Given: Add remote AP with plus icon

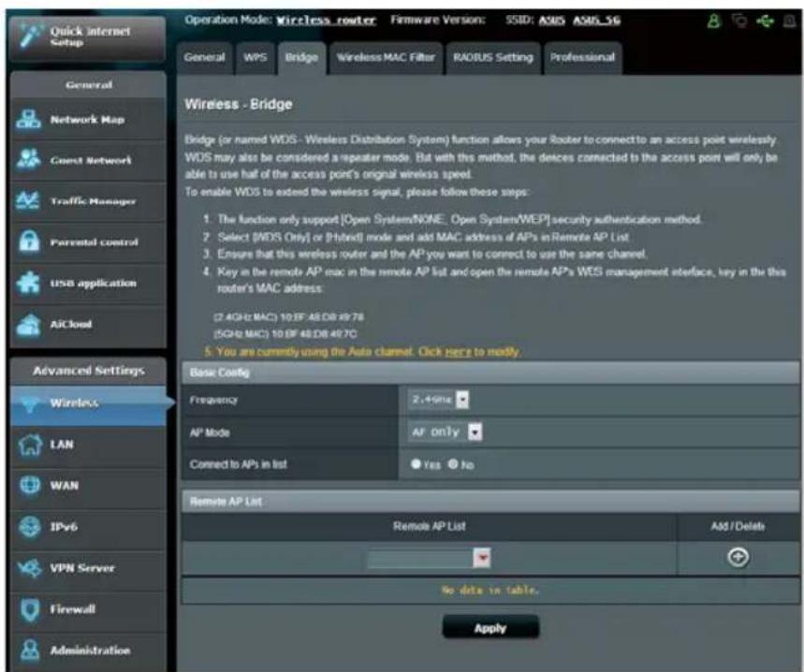Looking at the screenshot, I should pyautogui.click(x=738, y=557).
